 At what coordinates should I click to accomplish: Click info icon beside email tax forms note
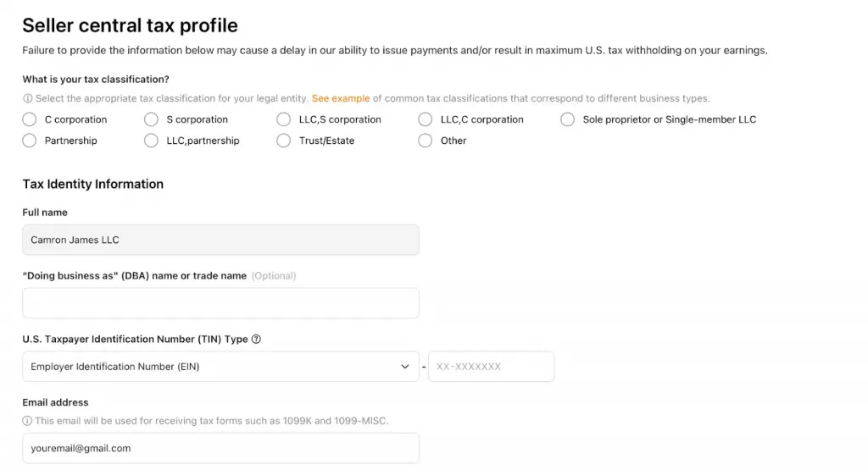pyautogui.click(x=27, y=421)
